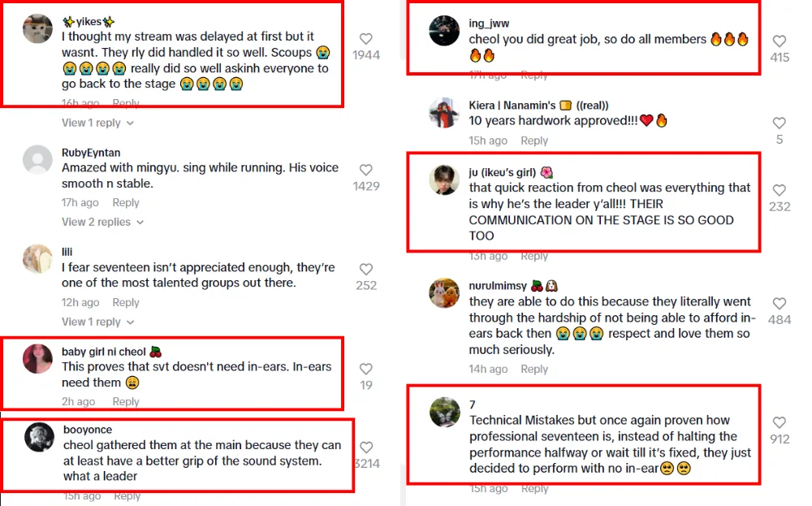
Task: Like the yikes comment with 1944 likes
Action: coord(365,39)
